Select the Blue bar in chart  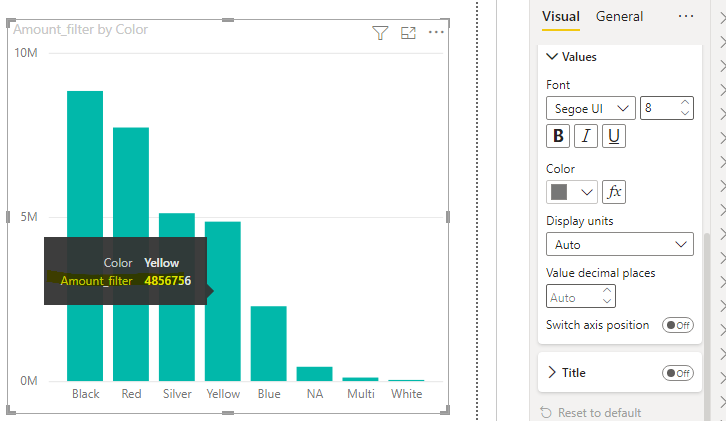pos(269,344)
